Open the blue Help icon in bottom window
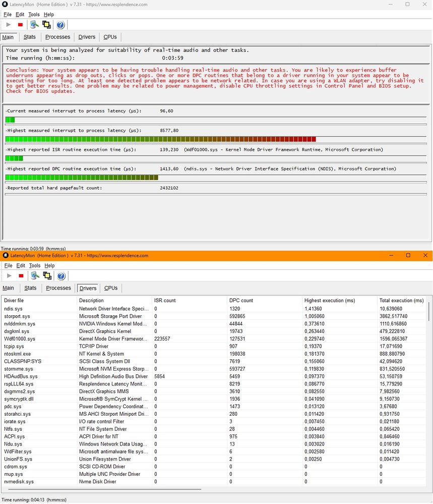433x504 pixels. 61,276
